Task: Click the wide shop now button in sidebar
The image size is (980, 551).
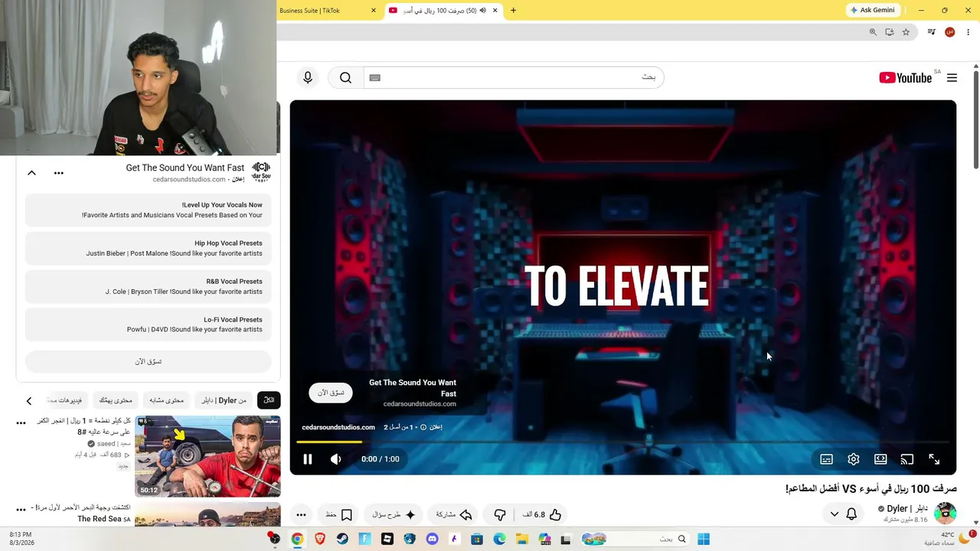Action: (149, 361)
